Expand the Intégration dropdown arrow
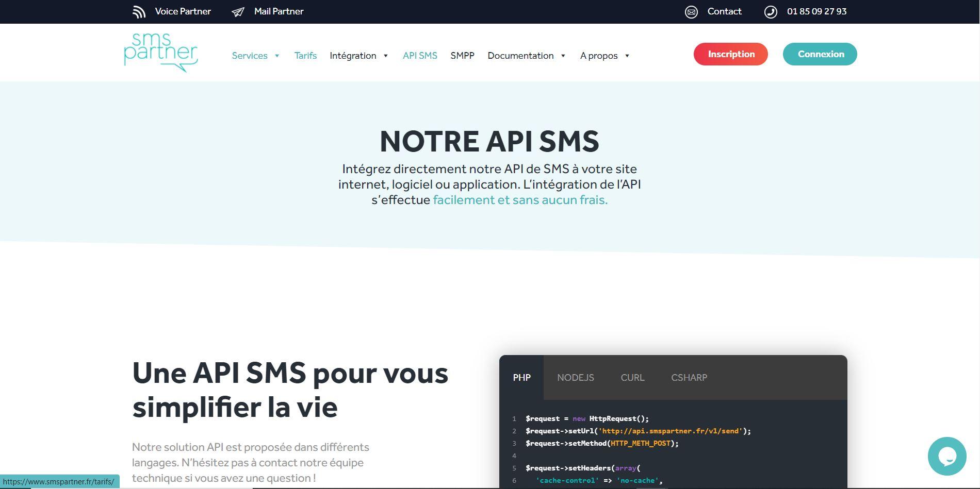The height and width of the screenshot is (489, 980). point(385,56)
